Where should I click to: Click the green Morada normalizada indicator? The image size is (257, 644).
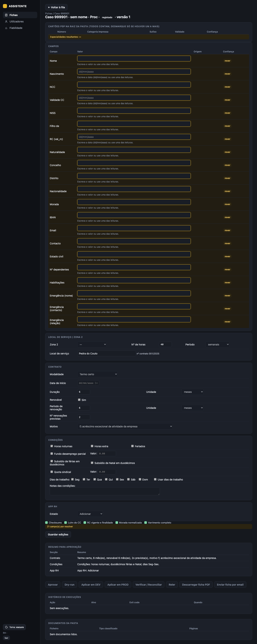tap(117, 523)
